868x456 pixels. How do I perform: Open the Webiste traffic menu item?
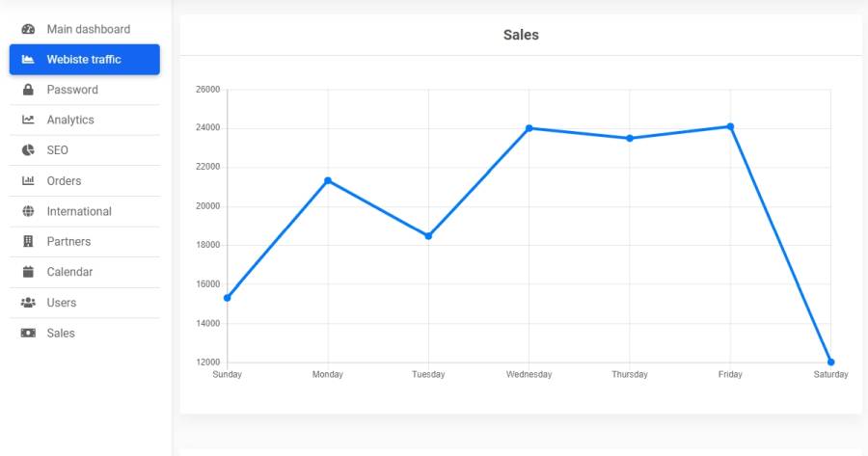[x=85, y=59]
